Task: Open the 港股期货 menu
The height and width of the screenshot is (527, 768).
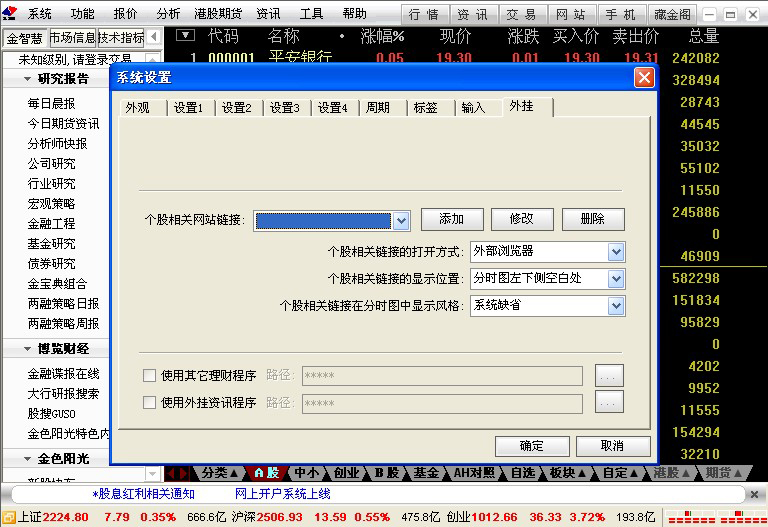Action: point(218,14)
